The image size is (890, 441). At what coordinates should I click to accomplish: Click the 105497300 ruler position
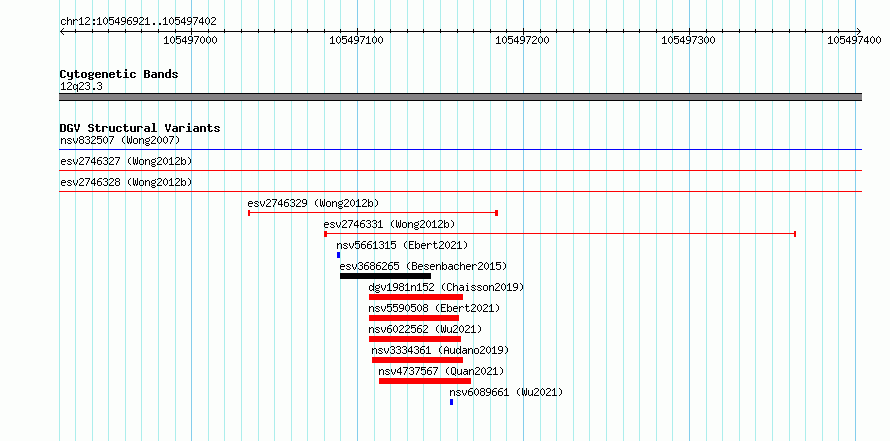coord(689,40)
